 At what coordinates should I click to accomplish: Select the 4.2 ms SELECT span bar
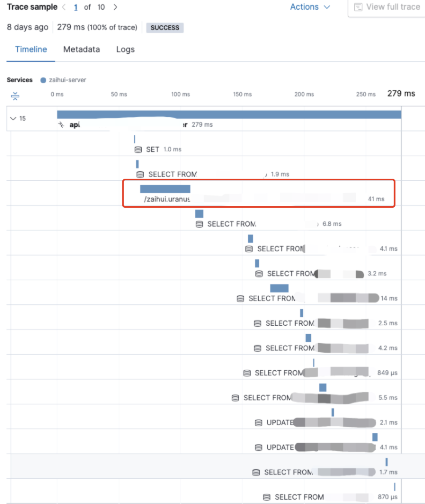click(x=309, y=338)
